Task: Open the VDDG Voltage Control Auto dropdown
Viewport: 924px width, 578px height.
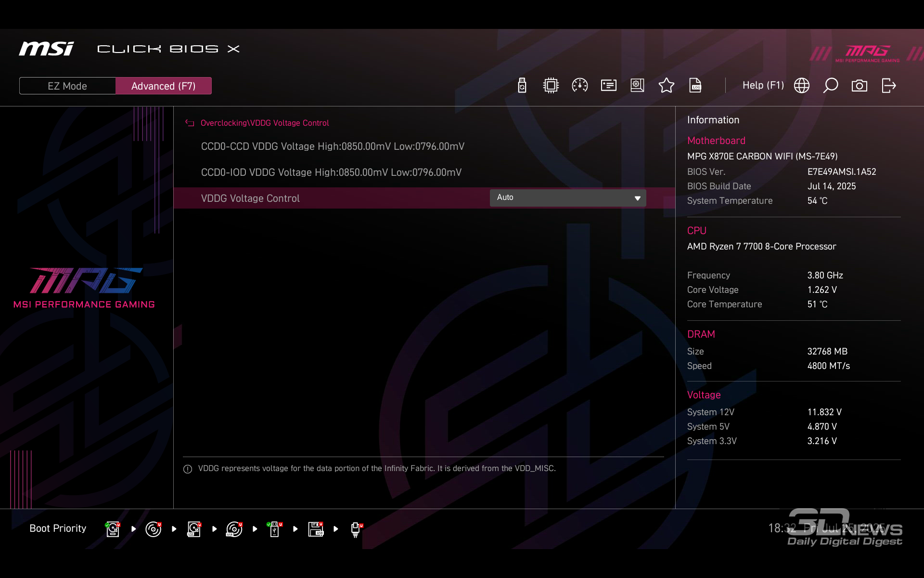Action: pos(568,198)
